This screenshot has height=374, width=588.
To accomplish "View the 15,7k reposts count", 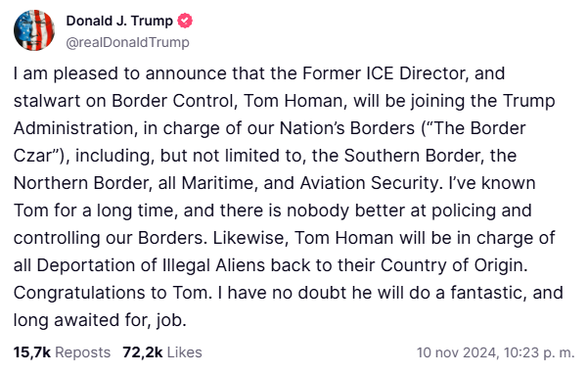I will 32,352.
